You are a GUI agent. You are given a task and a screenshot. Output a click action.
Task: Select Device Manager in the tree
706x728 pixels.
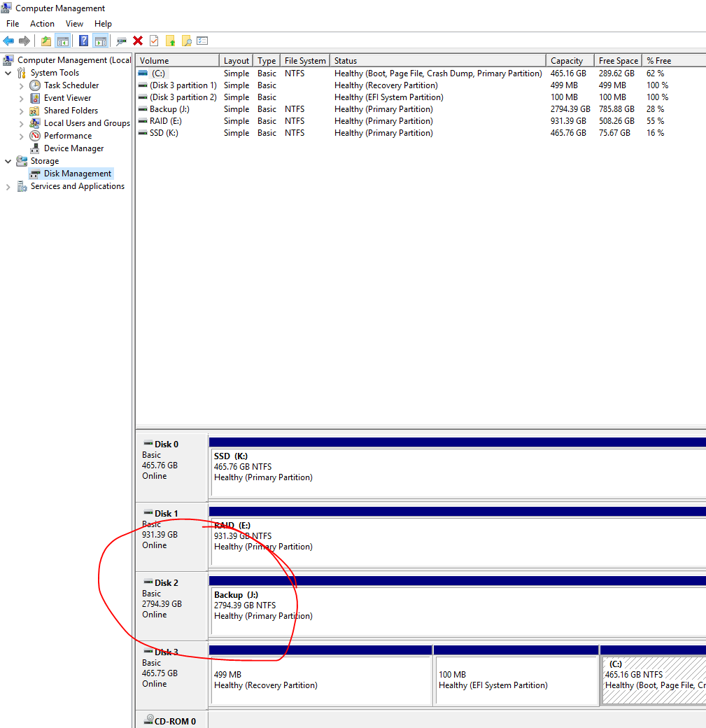[73, 148]
